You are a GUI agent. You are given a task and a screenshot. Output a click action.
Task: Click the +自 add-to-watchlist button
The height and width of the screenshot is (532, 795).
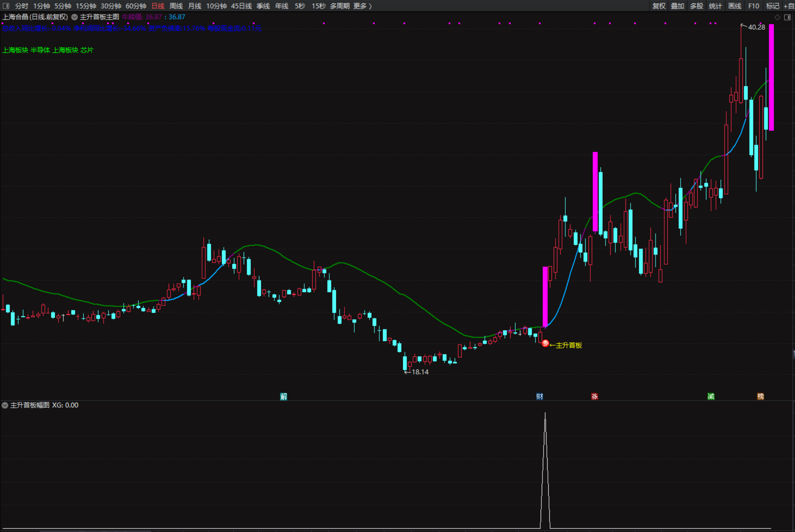(789, 6)
